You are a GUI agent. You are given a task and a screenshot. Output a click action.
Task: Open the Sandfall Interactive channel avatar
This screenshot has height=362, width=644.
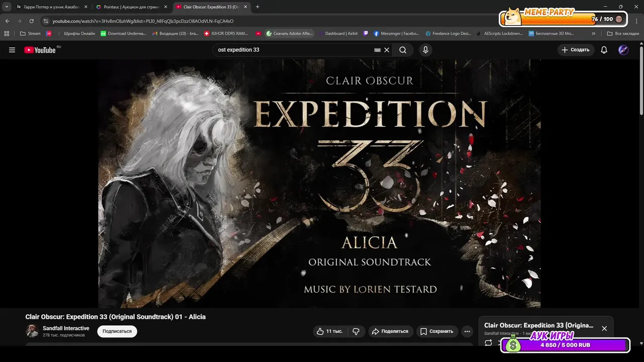tap(32, 331)
